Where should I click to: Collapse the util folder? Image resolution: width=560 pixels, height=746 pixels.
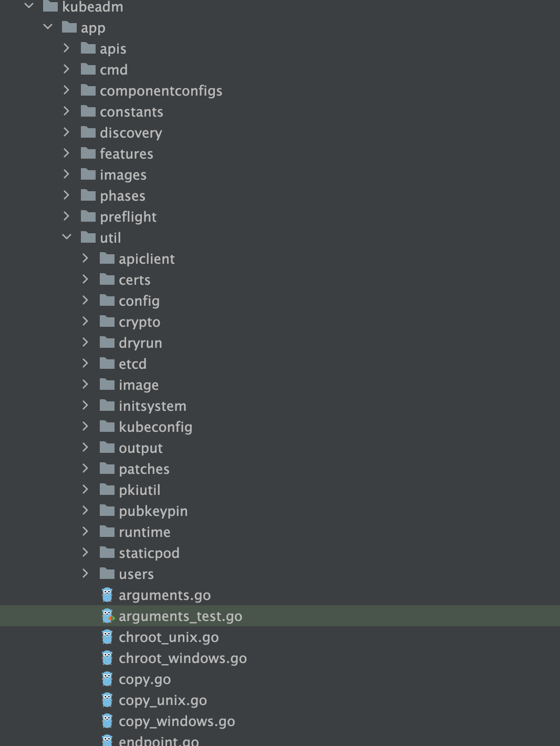point(67,237)
